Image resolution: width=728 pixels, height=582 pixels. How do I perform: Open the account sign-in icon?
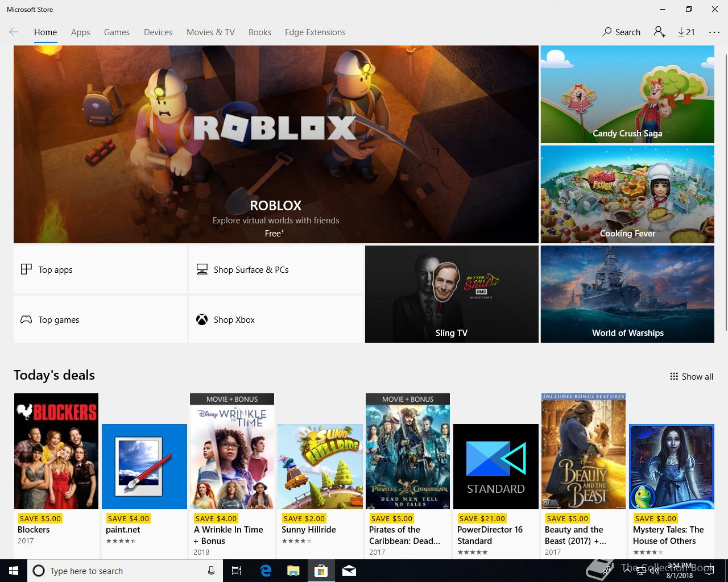[x=660, y=32]
